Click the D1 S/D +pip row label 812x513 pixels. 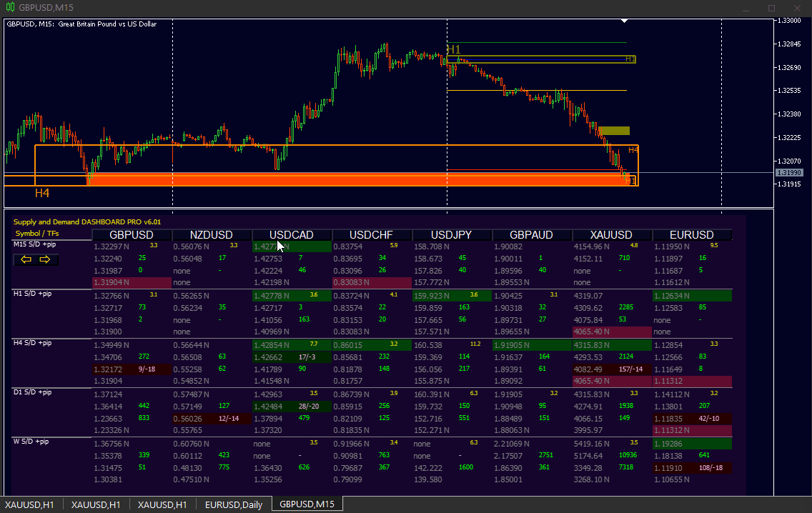32,392
